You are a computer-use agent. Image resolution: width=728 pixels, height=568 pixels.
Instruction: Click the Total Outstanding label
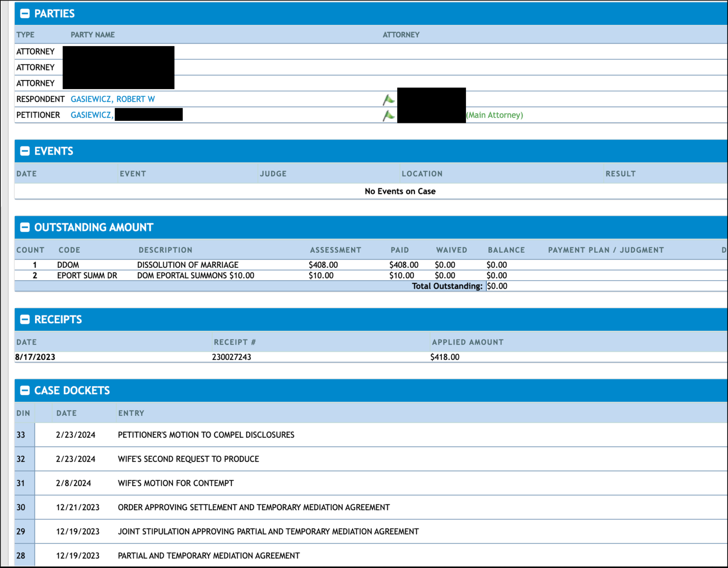coord(447,286)
